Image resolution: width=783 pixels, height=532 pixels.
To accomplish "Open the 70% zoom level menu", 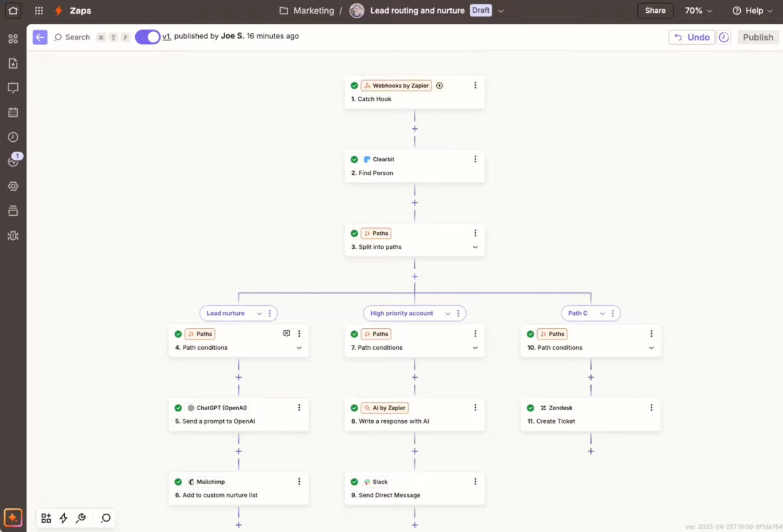I will pyautogui.click(x=698, y=10).
